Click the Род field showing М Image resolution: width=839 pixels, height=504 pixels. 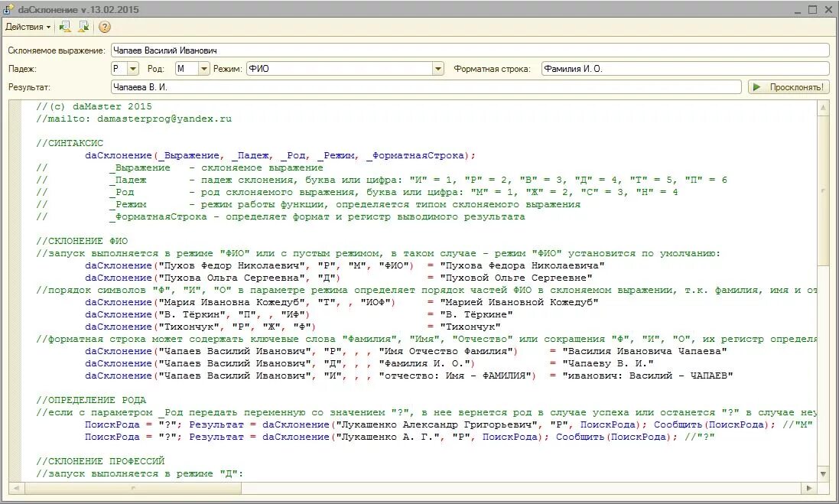point(187,69)
